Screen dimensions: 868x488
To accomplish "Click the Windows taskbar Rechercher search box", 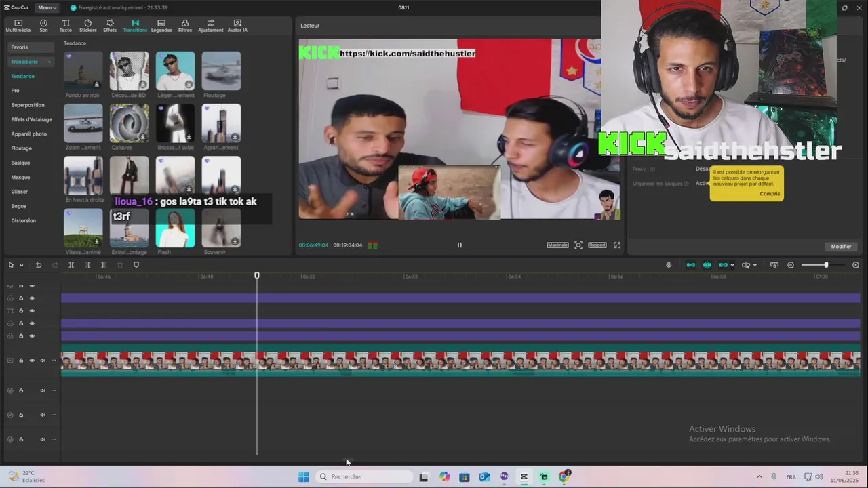I will [365, 476].
